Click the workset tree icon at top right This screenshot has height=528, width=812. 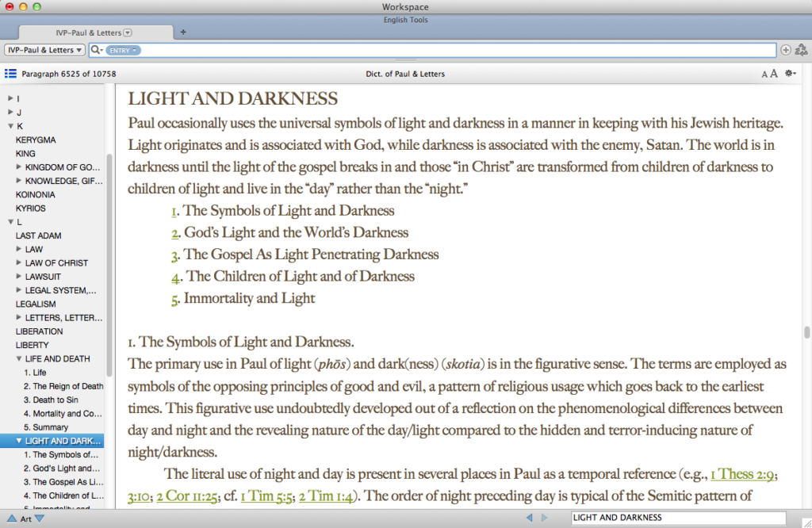801,50
